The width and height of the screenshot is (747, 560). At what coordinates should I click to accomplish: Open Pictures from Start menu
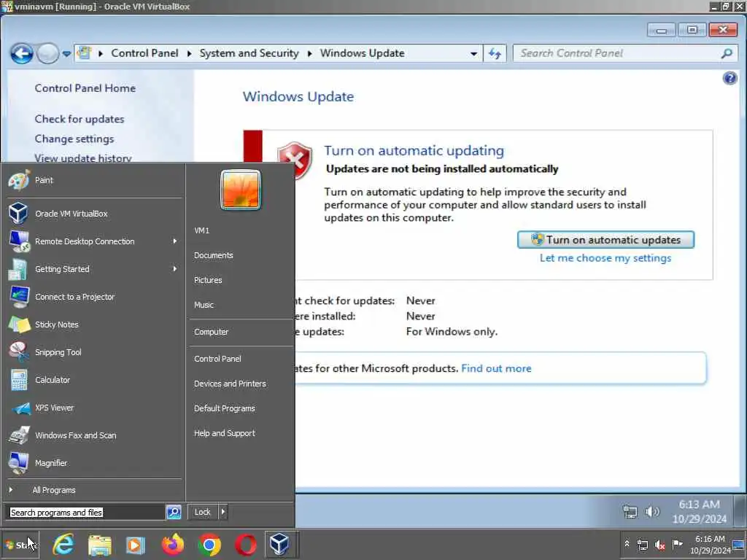pyautogui.click(x=208, y=280)
